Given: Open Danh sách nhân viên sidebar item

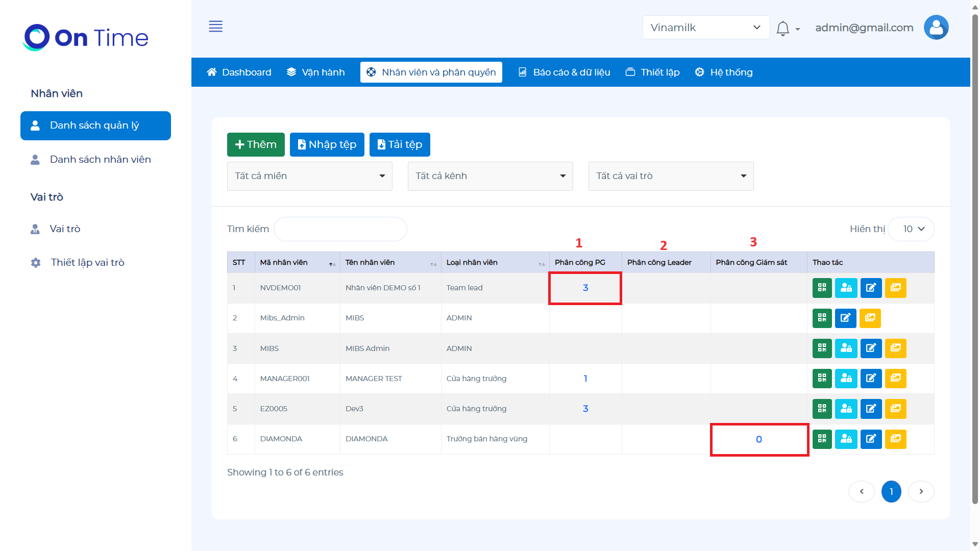Looking at the screenshot, I should click(x=100, y=160).
